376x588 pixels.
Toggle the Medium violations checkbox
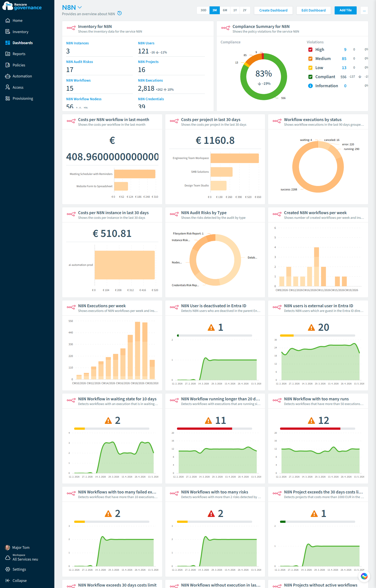(x=310, y=59)
